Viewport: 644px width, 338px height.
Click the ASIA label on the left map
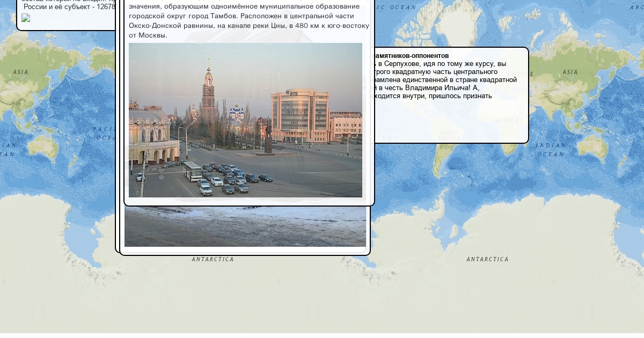[21, 72]
